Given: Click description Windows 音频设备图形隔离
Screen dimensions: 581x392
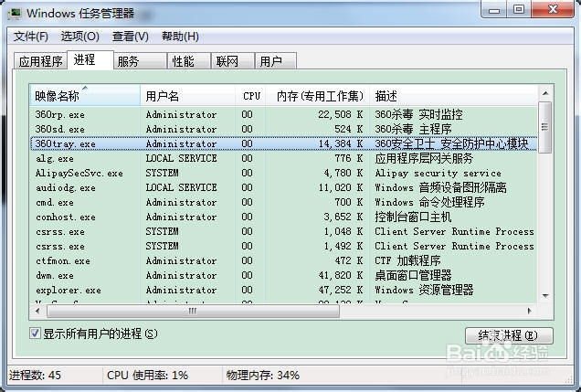Looking at the screenshot, I should pos(440,187).
